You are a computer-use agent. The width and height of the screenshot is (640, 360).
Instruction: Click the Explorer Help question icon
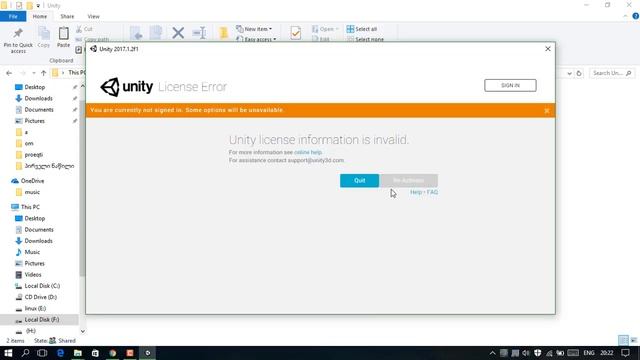636,16
